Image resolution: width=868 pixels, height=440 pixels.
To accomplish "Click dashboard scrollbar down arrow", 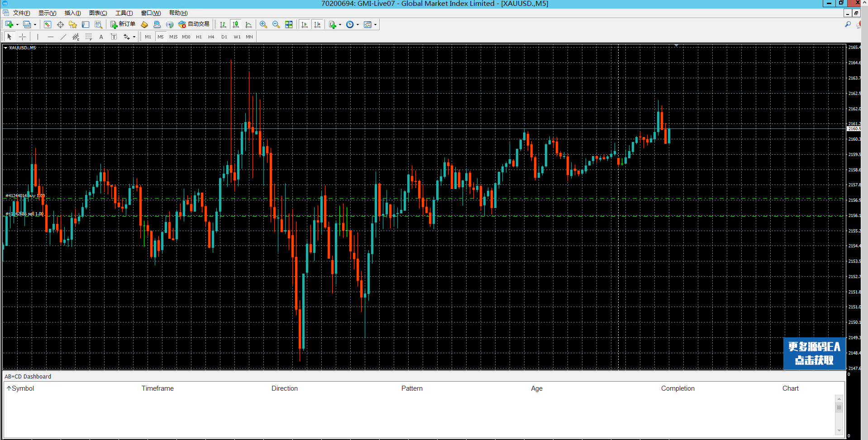I will (839, 431).
